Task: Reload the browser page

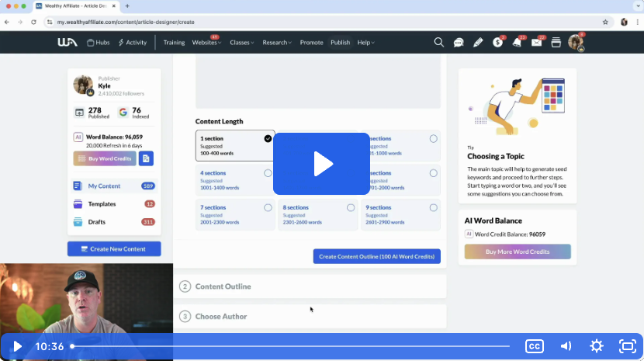Action: 33,23
